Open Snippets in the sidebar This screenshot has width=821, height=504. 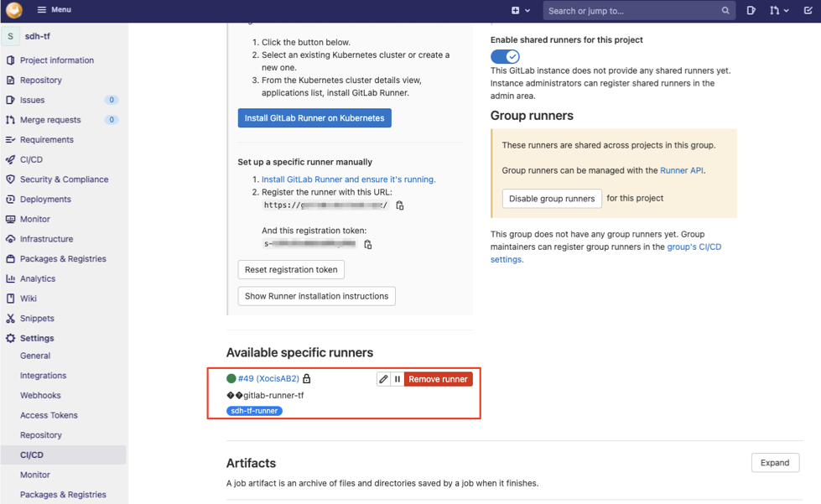click(x=37, y=319)
